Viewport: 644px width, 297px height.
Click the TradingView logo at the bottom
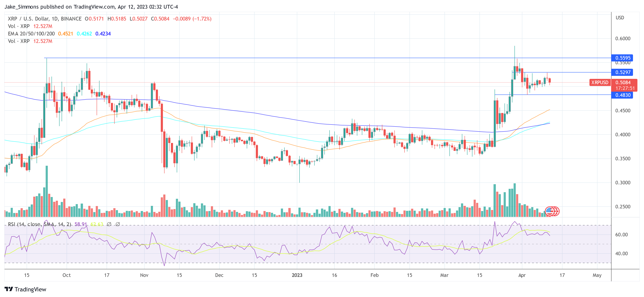25,289
